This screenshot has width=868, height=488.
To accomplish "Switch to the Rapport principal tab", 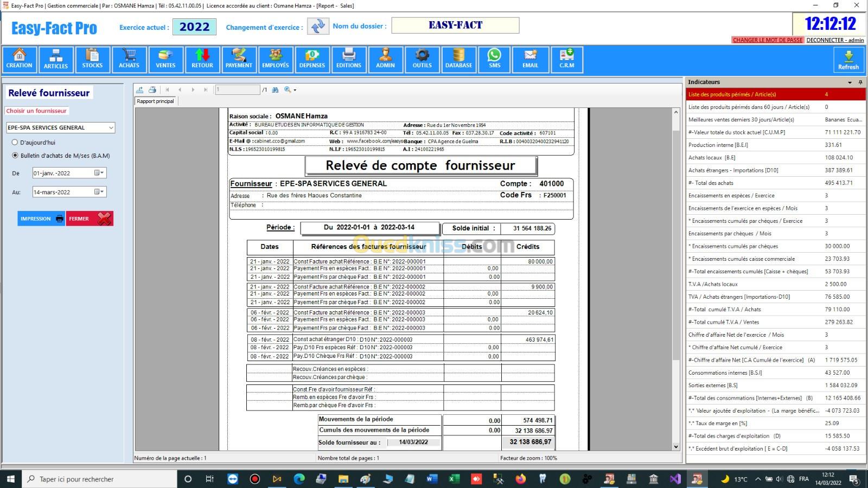I will pyautogui.click(x=156, y=101).
